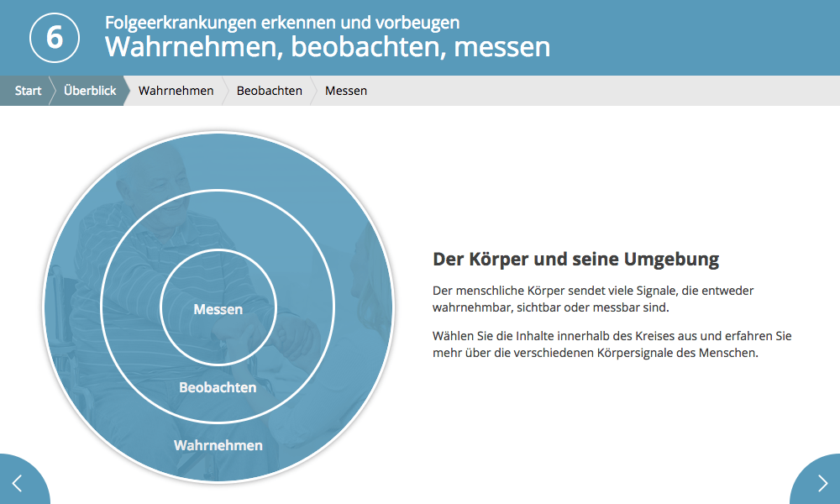The image size is (840, 504).
Task: Select the Überblick breadcrumb step
Action: pos(90,91)
